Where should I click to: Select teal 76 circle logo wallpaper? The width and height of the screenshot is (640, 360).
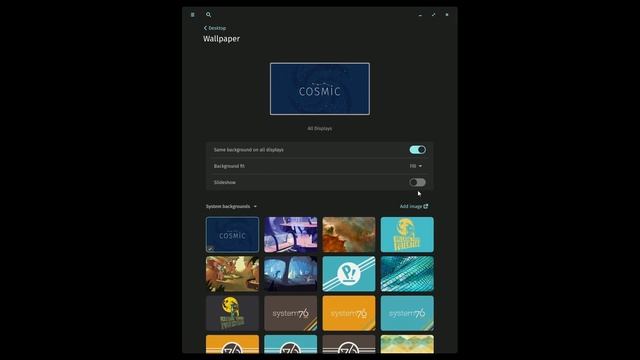click(x=291, y=344)
